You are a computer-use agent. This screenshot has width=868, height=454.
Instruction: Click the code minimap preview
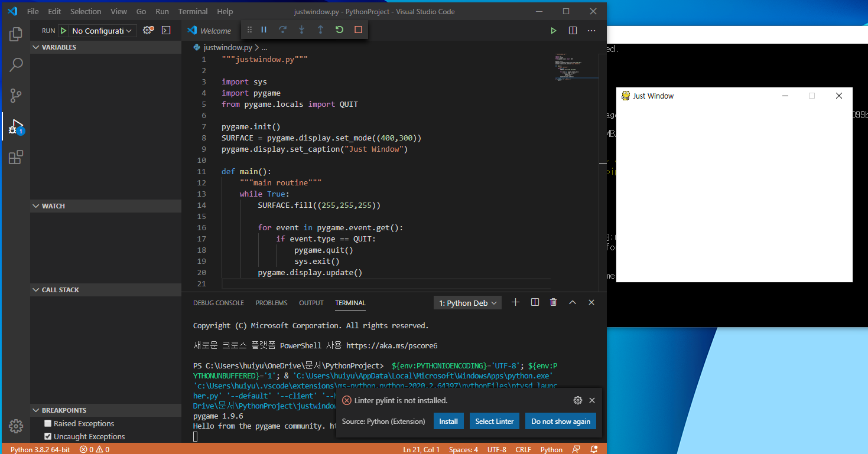pos(576,68)
